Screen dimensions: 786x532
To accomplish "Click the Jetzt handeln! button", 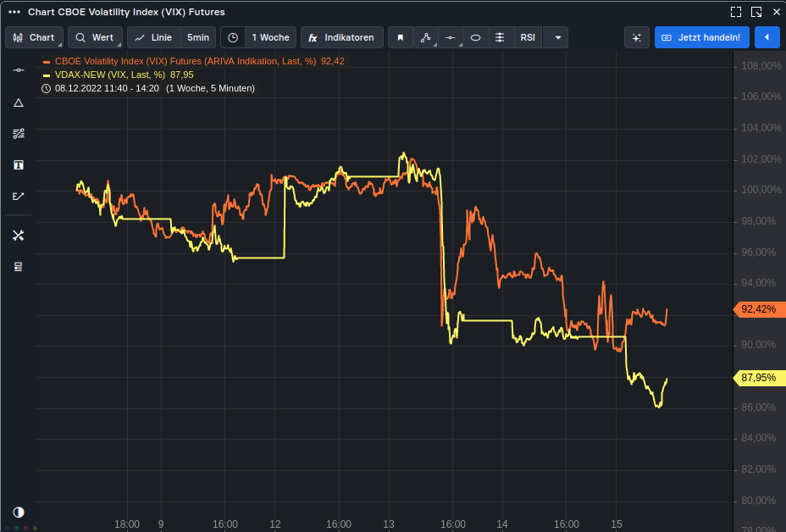I will click(702, 37).
